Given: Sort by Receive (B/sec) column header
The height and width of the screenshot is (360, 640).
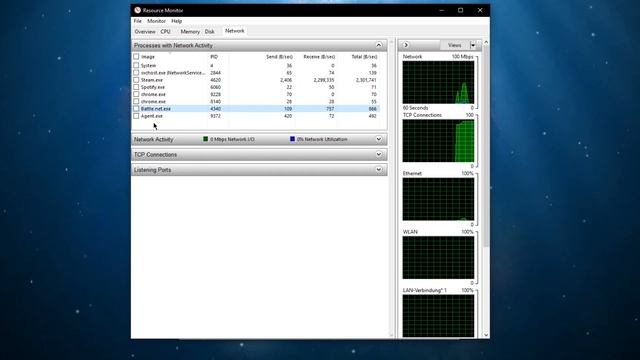Looking at the screenshot, I should (x=319, y=57).
